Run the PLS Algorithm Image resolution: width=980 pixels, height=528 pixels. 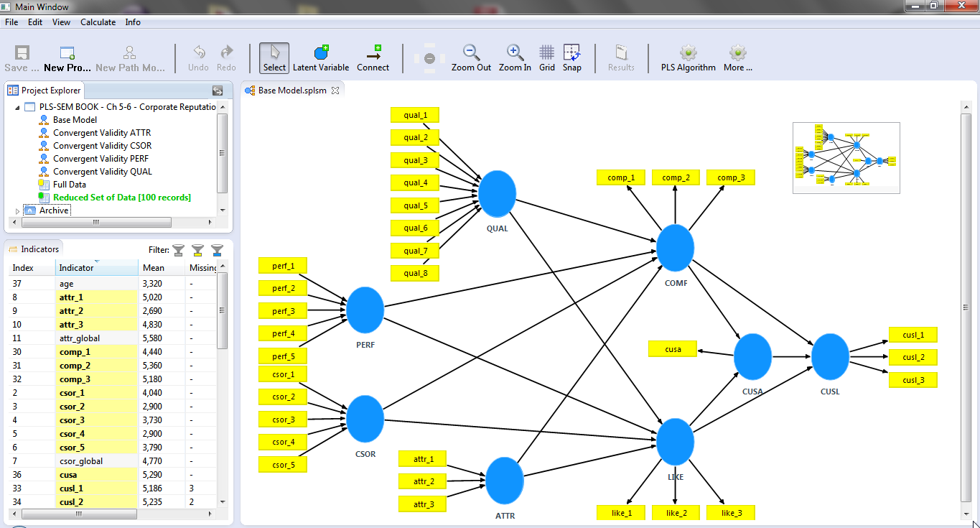[x=687, y=57]
